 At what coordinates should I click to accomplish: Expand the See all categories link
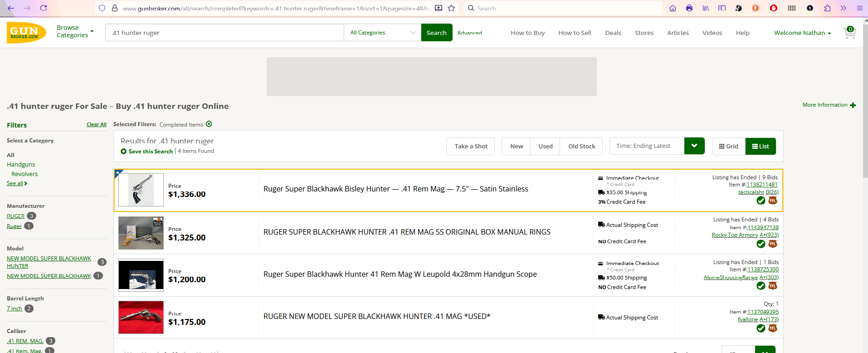coord(17,183)
